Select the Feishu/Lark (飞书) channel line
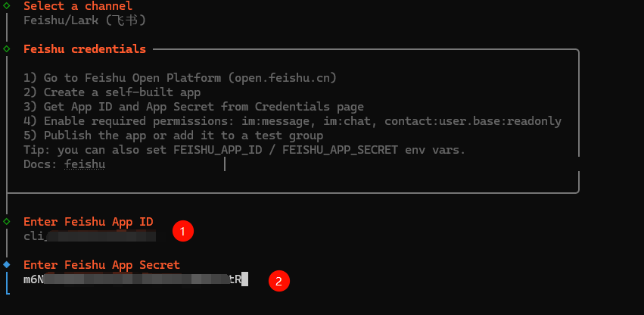The image size is (644, 315). point(84,20)
